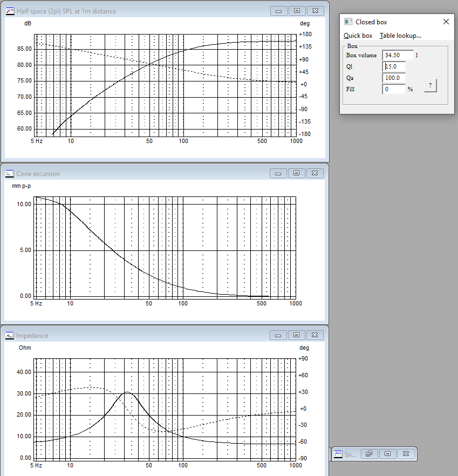Click the 'mm p-p' unit label

click(x=21, y=186)
